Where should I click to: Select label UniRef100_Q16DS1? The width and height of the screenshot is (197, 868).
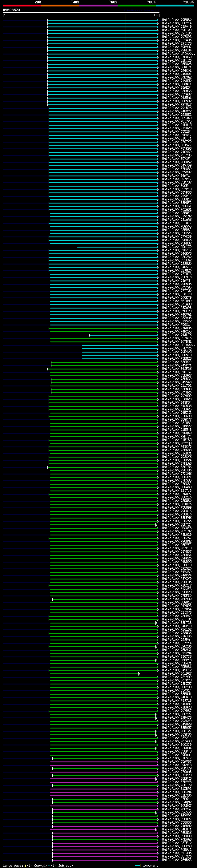pyautogui.click(x=177, y=454)
